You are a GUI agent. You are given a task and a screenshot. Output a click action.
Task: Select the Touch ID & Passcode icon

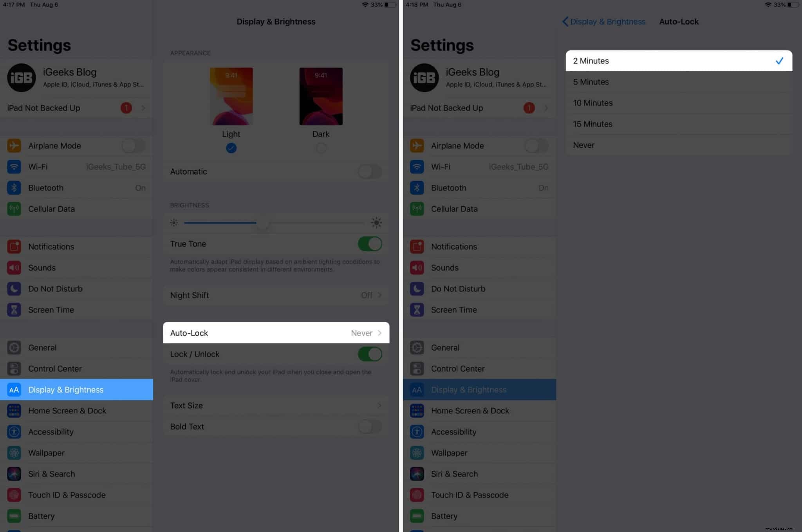tap(14, 494)
